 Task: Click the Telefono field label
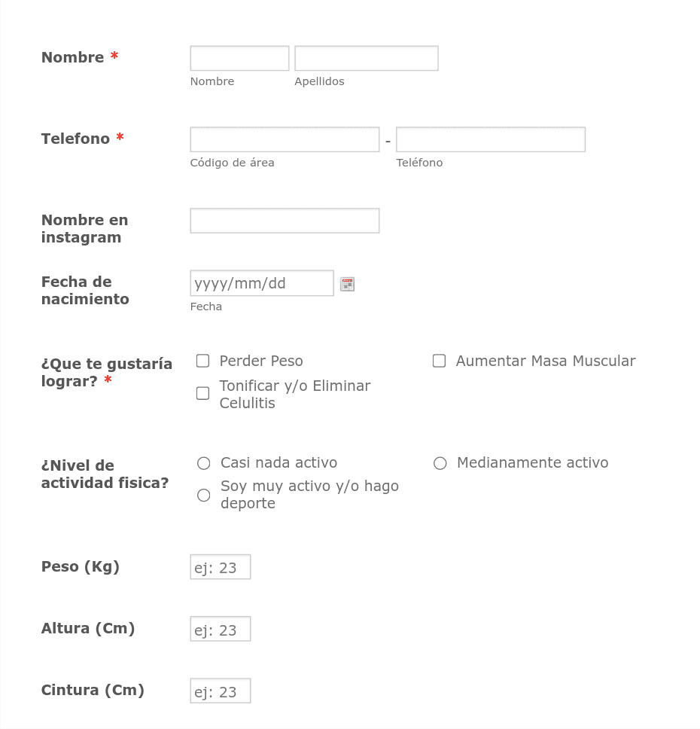click(75, 139)
